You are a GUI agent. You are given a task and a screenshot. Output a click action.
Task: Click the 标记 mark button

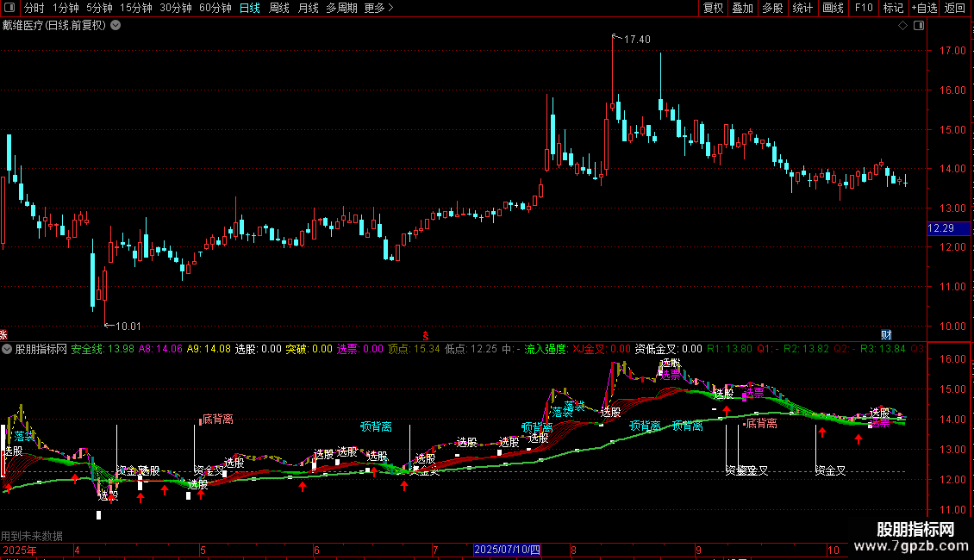click(x=893, y=8)
